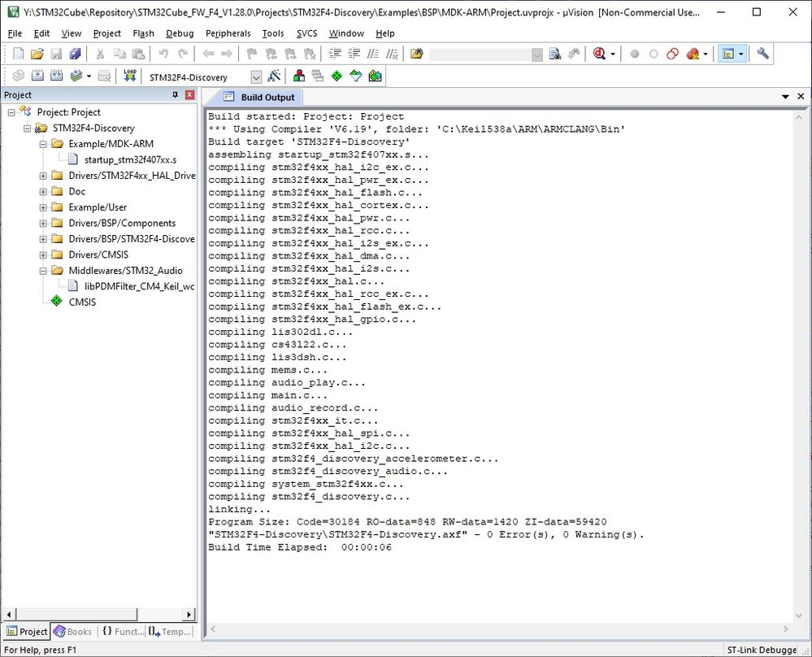Click the Batch Build icon

coord(76,76)
